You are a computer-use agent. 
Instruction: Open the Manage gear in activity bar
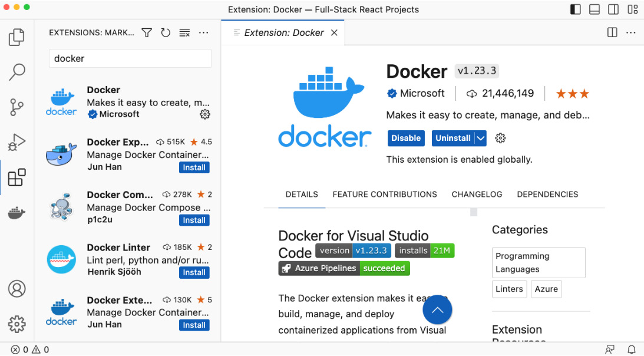point(16,324)
